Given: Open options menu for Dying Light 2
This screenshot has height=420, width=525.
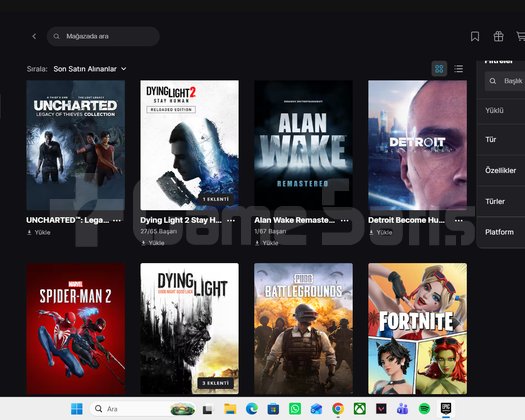Looking at the screenshot, I should pyautogui.click(x=231, y=220).
